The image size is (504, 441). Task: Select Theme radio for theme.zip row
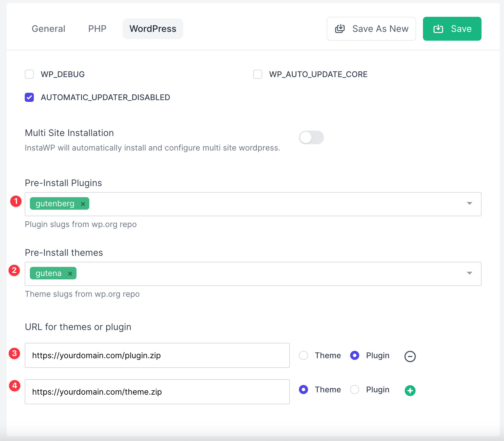303,390
